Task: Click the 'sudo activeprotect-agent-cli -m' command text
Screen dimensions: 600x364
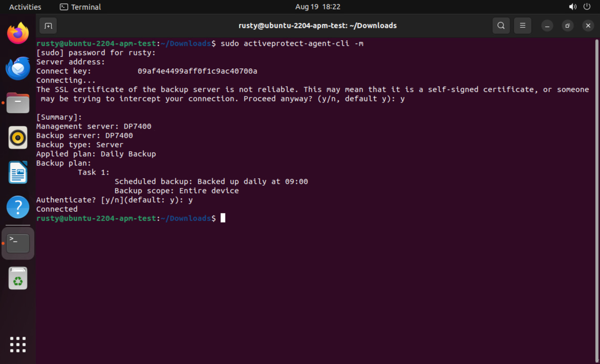Action: 292,43
